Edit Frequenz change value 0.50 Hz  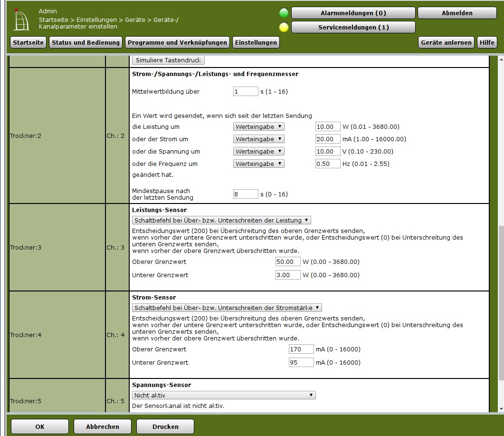pos(328,164)
